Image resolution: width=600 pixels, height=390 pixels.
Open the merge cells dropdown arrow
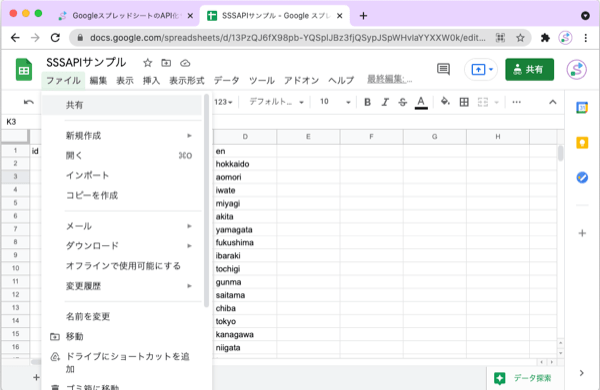pos(496,102)
